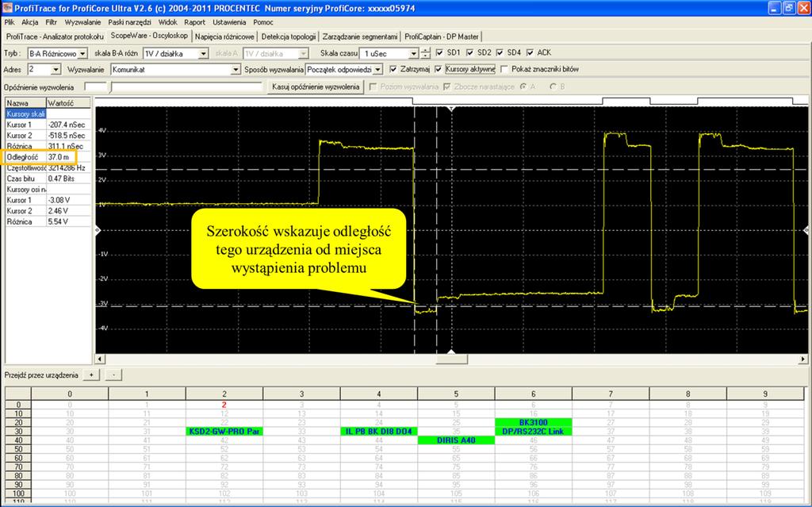Select Kursor 2 -518.5 nSec row
The height and width of the screenshot is (507, 812).
click(48, 136)
